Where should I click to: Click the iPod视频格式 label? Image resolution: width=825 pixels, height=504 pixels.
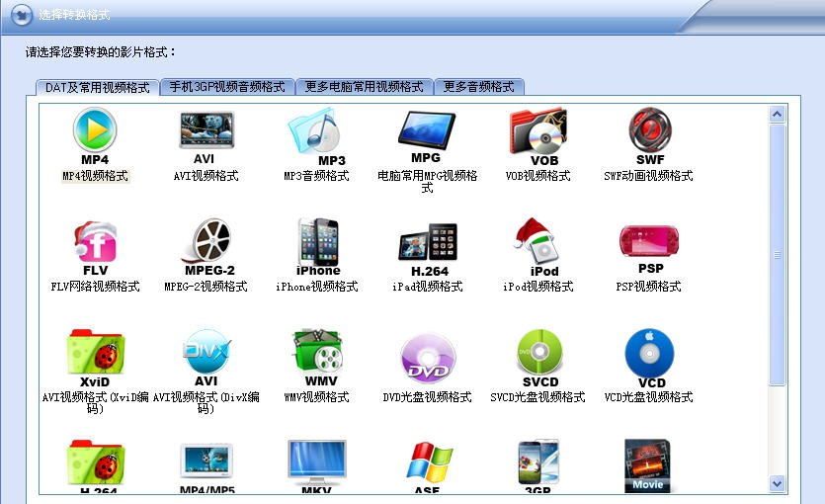click(538, 287)
